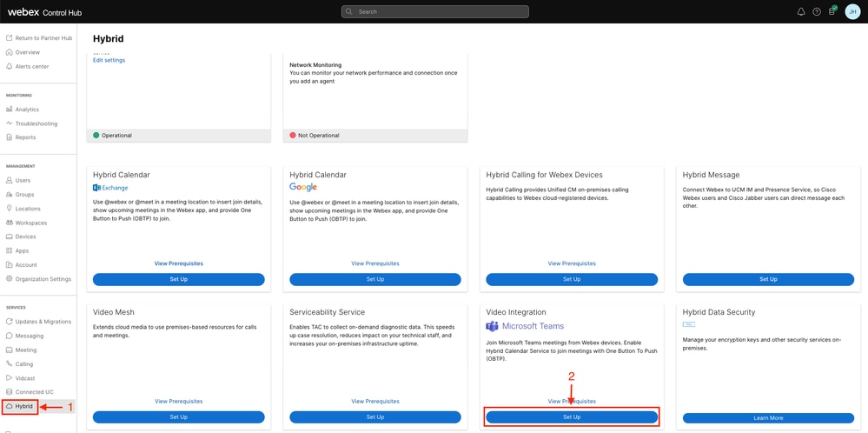Image resolution: width=868 pixels, height=433 pixels.
Task: Click the Vidcast play icon
Action: tap(9, 378)
